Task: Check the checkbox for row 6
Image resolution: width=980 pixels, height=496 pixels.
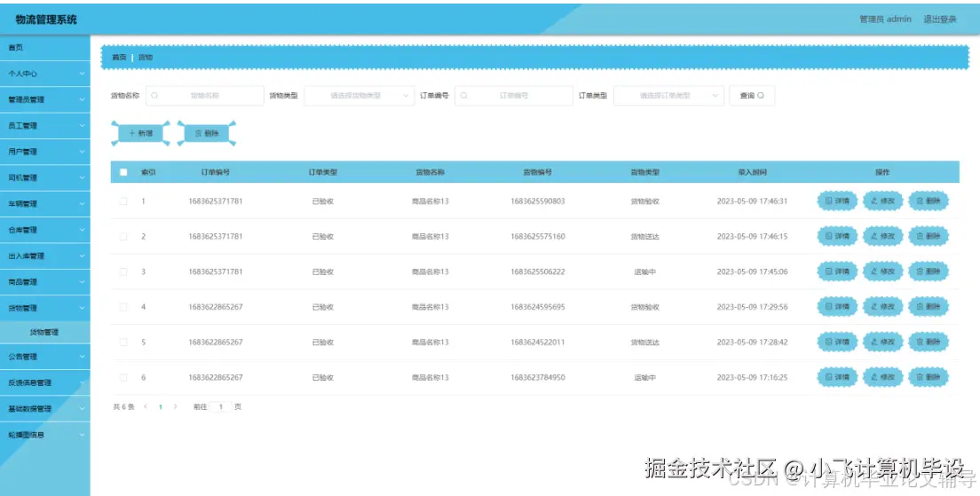Action: point(123,377)
